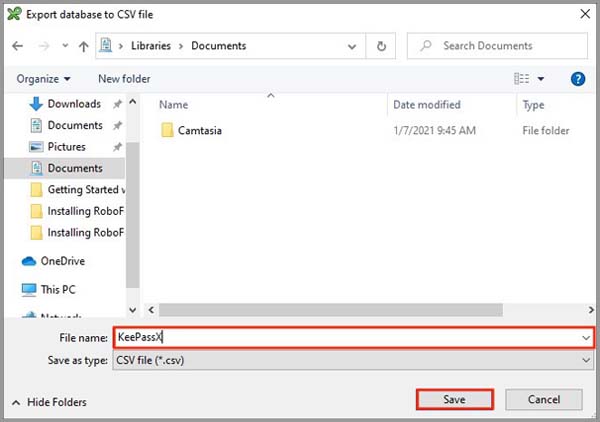Open recent locations dropdown arrow
The image size is (600, 422).
click(x=65, y=46)
